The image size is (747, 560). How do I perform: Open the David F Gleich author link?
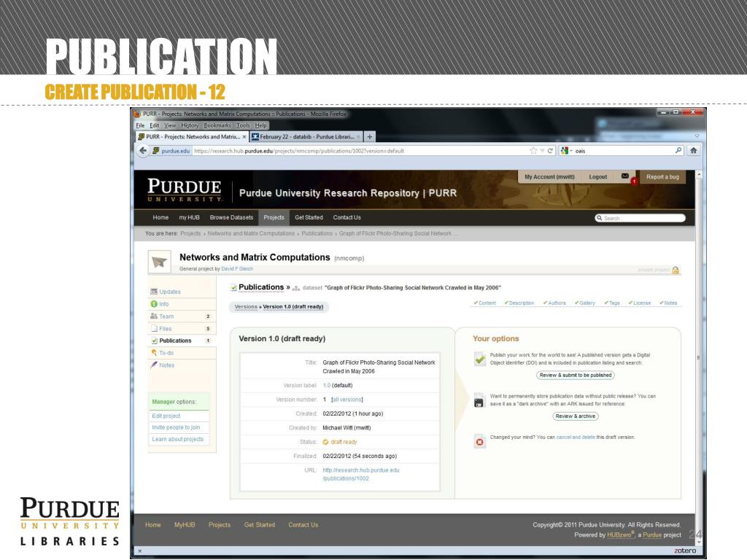(x=237, y=268)
